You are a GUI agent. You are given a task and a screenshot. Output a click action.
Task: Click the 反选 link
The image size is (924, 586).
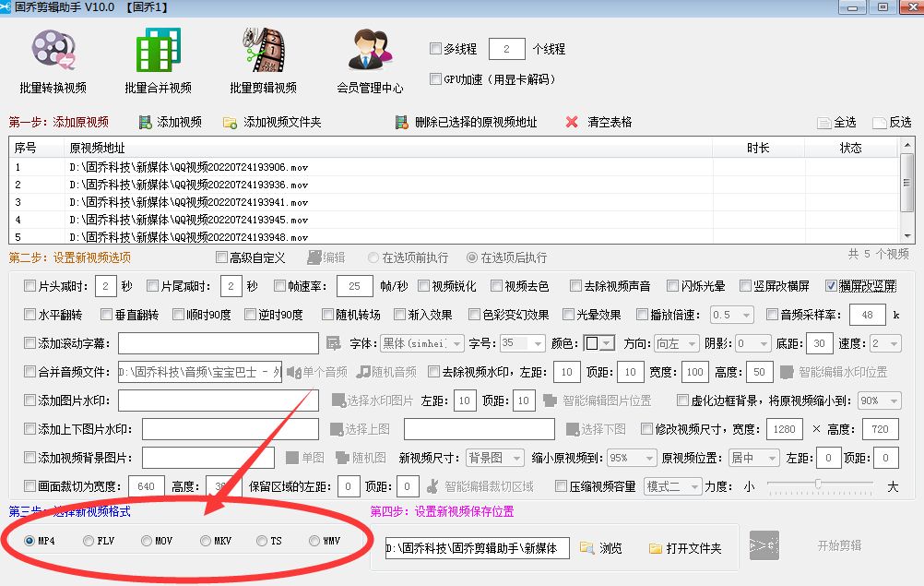[895, 124]
